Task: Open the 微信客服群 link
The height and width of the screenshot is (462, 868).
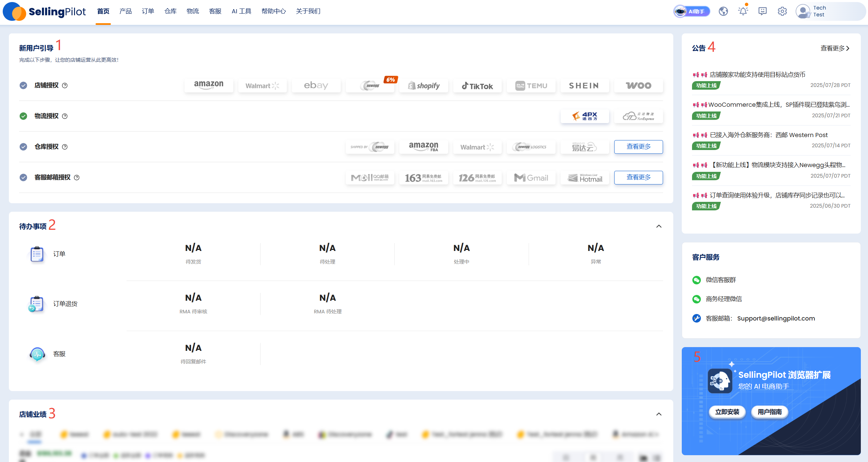Action: (x=721, y=280)
